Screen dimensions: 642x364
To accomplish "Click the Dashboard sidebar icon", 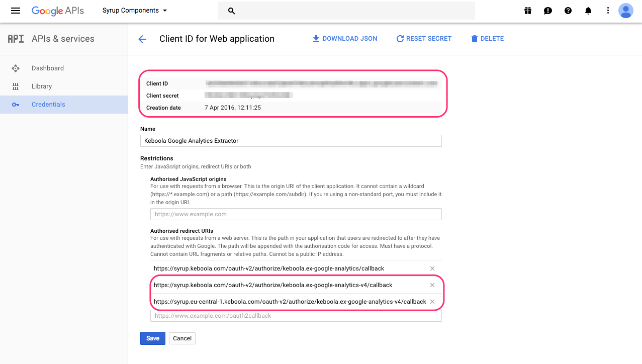I will pos(16,68).
